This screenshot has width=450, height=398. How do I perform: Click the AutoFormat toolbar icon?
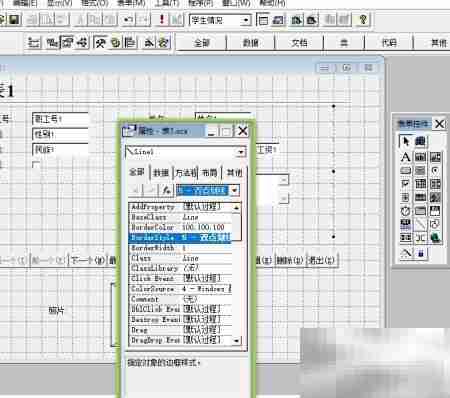163,43
